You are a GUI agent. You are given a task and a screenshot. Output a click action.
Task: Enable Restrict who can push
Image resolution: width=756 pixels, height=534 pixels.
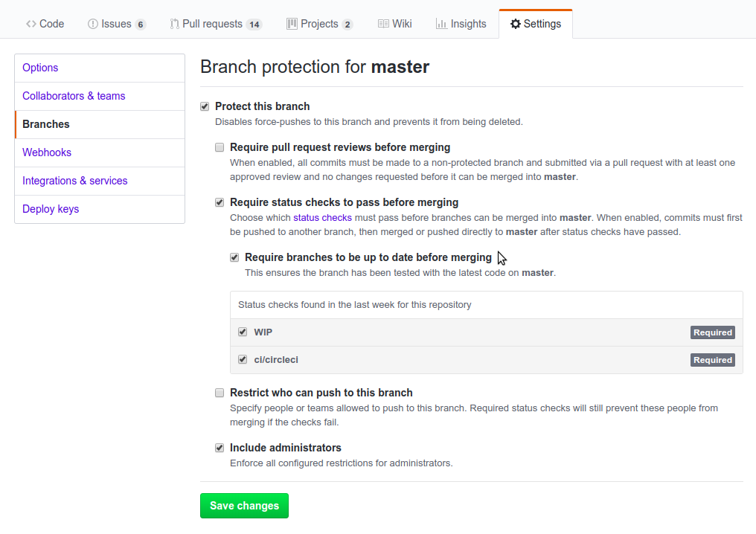click(220, 393)
